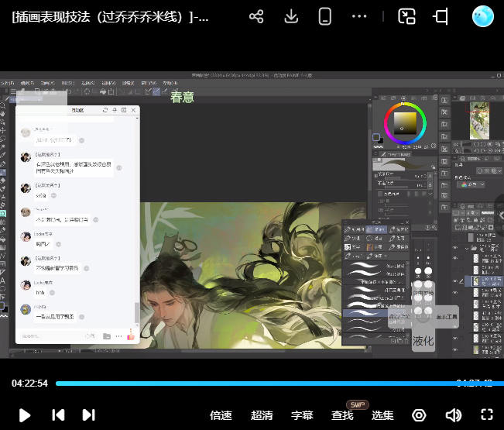Enter fullscreen with the corner brackets icon
The image size is (504, 430).
pyautogui.click(x=487, y=415)
